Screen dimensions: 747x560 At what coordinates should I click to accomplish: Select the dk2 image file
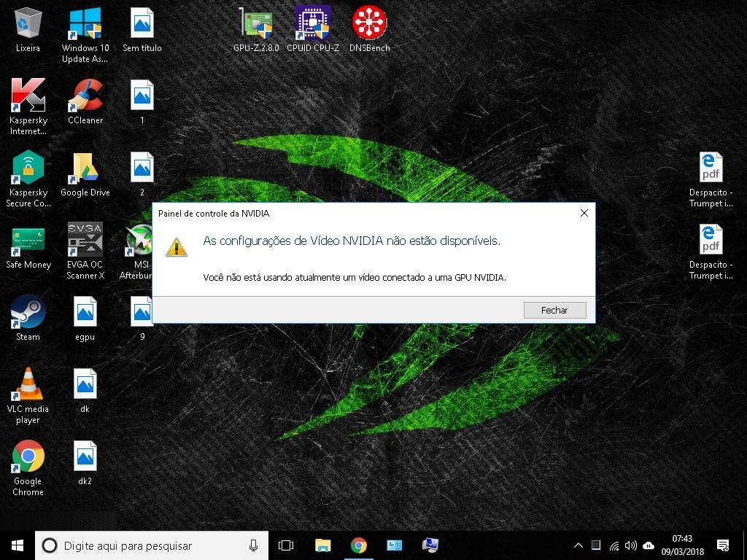(x=85, y=463)
